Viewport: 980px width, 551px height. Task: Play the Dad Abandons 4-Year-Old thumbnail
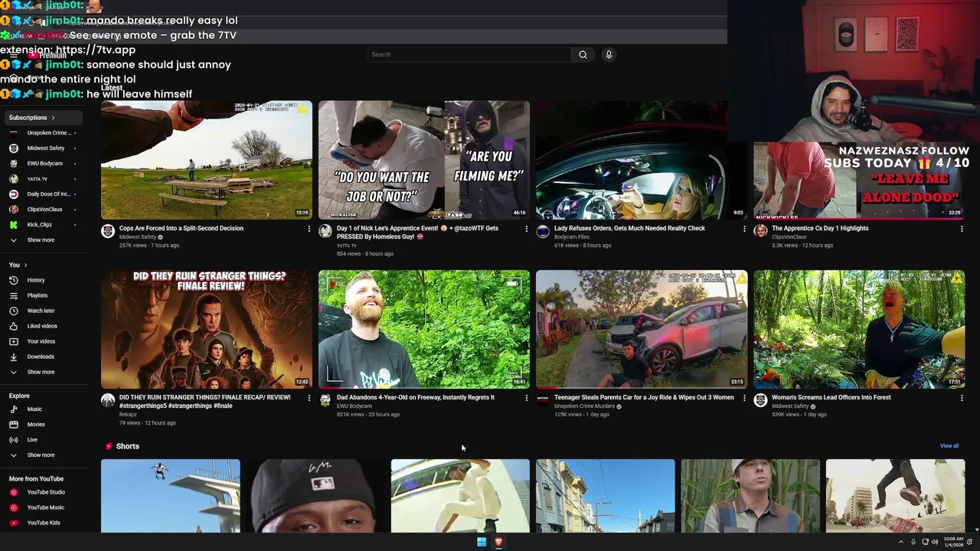tap(424, 329)
